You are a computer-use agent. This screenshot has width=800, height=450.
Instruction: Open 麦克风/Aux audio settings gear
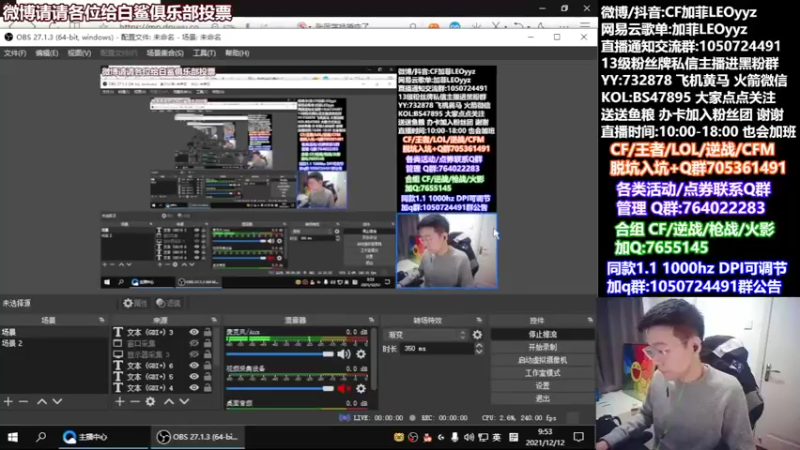point(361,354)
